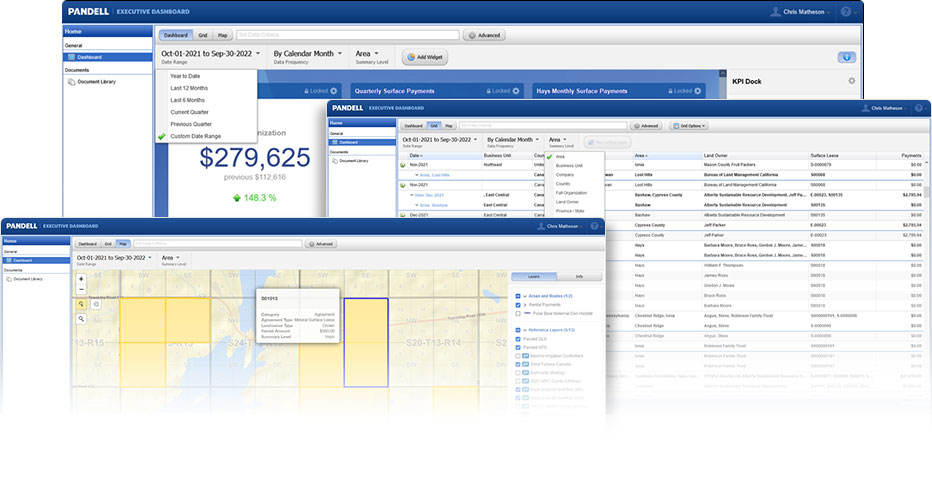Open KPI Dock settings gear

pyautogui.click(x=851, y=81)
